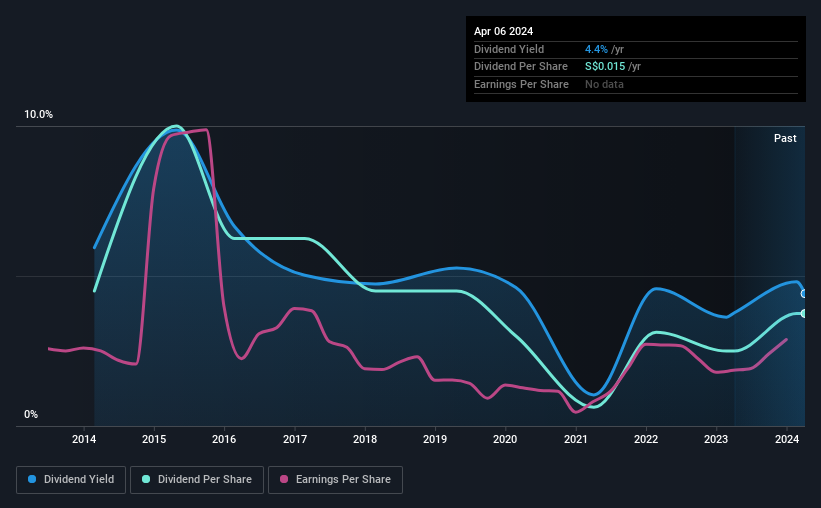Click the Earnings Per Share tooltip row label

(x=521, y=84)
